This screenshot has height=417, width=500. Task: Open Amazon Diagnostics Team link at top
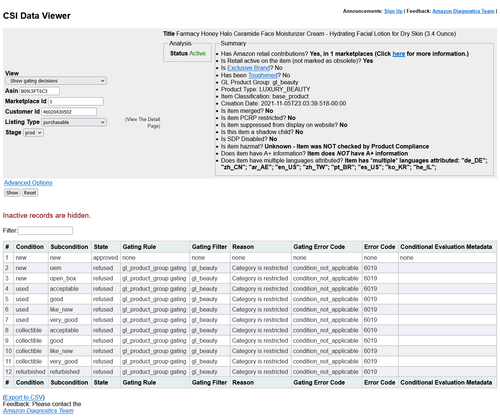coord(463,11)
